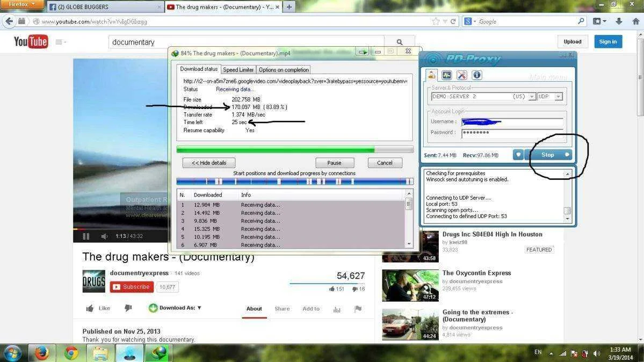
Task: Select the Add to tab
Action: tap(311, 309)
